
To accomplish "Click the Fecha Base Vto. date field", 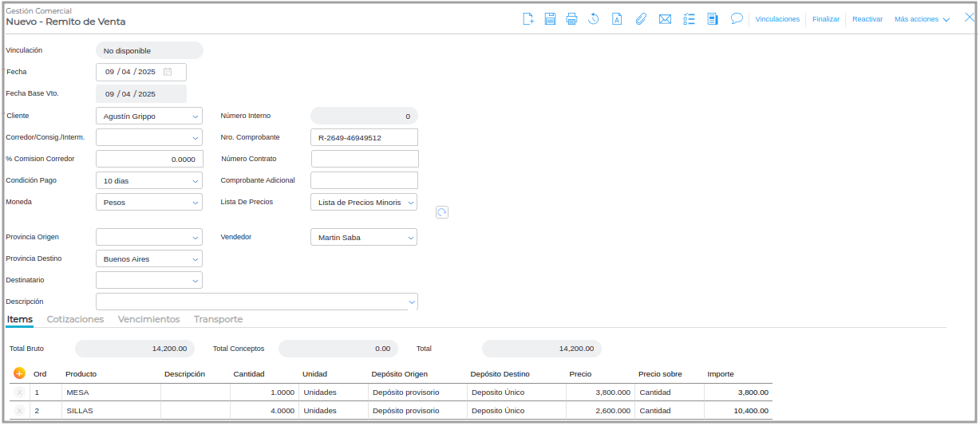I will click(141, 94).
